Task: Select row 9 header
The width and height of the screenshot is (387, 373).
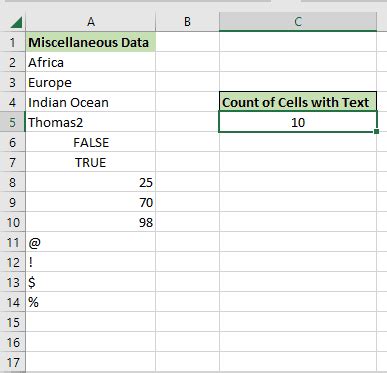Action: 13,202
